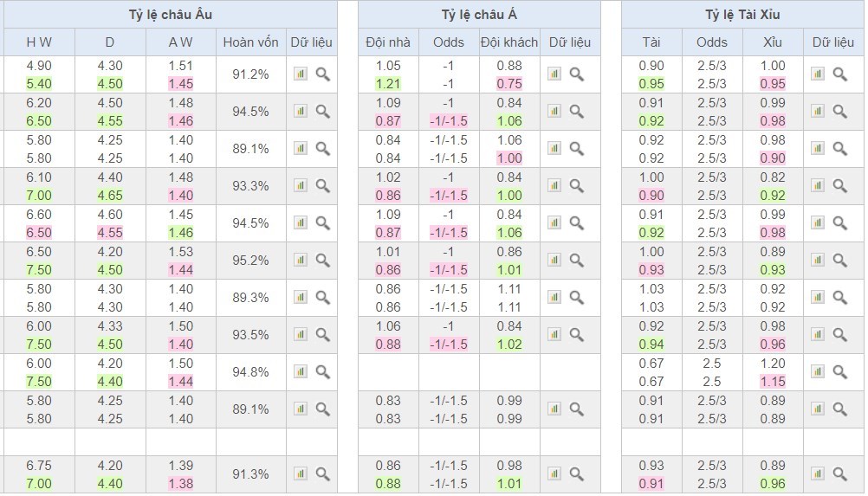Click the "H W" column header
This screenshot has height=496, width=868.
(39, 42)
